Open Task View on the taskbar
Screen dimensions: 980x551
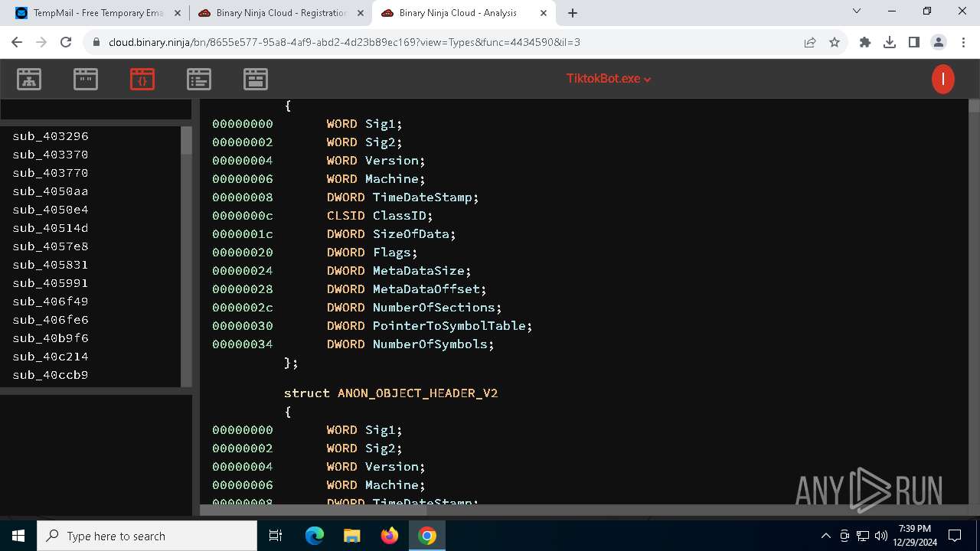pos(276,536)
